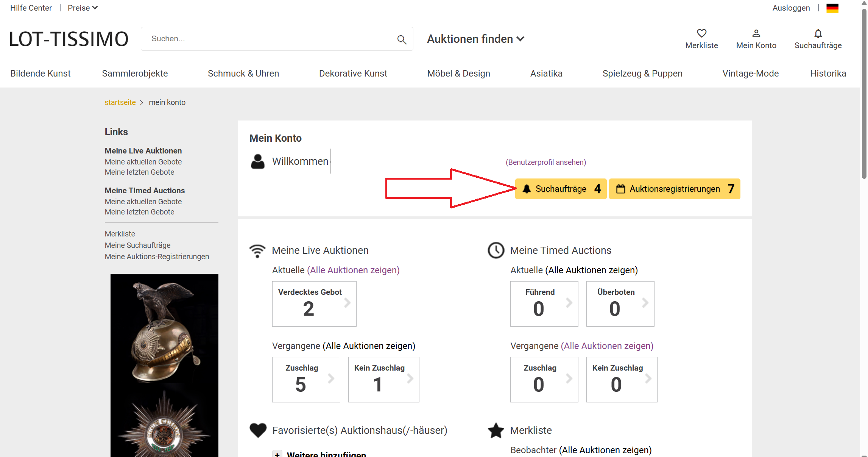Open Meine aktuellen Gebote under Live Auktionen
The height and width of the screenshot is (457, 868).
point(143,162)
